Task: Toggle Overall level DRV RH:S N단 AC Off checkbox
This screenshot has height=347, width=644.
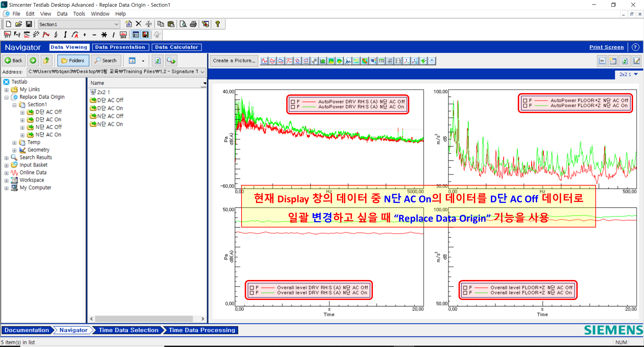Action: pos(252,288)
